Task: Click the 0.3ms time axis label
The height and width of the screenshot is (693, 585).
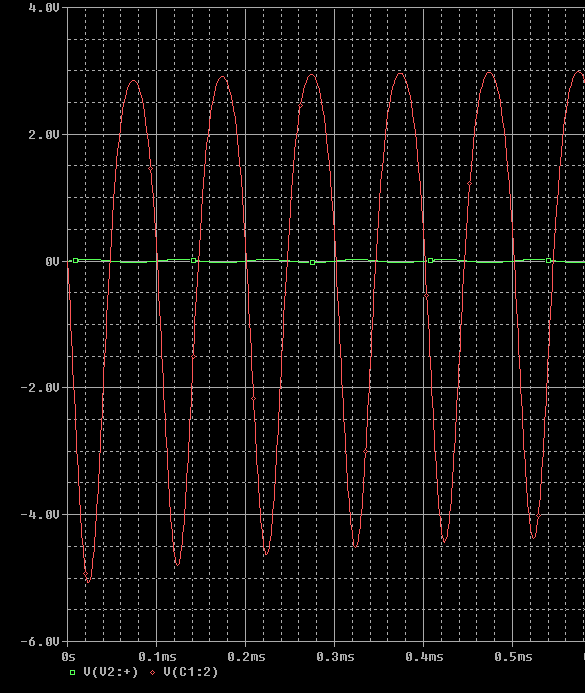Action: pos(335,657)
